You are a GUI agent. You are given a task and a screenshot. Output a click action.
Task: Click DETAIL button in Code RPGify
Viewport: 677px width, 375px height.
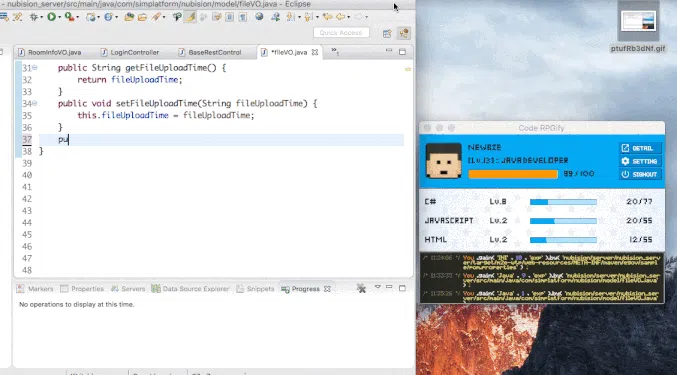pos(640,148)
